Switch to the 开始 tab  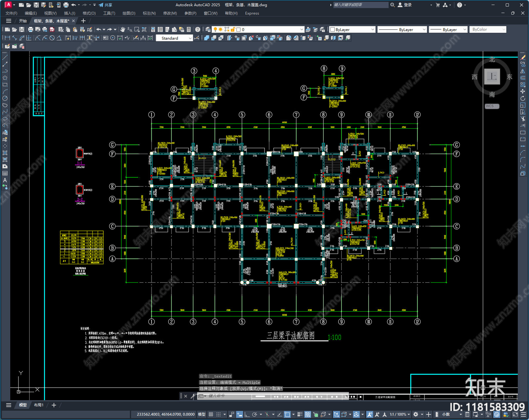pyautogui.click(x=23, y=21)
